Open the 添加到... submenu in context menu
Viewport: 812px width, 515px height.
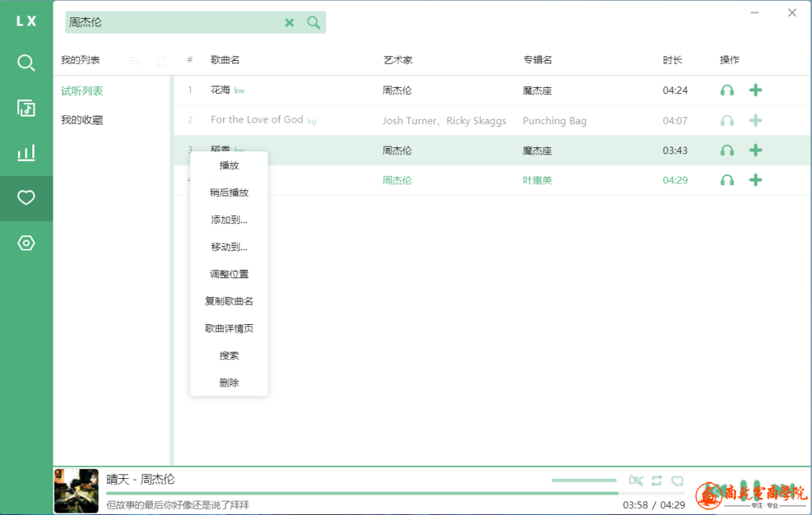point(229,220)
